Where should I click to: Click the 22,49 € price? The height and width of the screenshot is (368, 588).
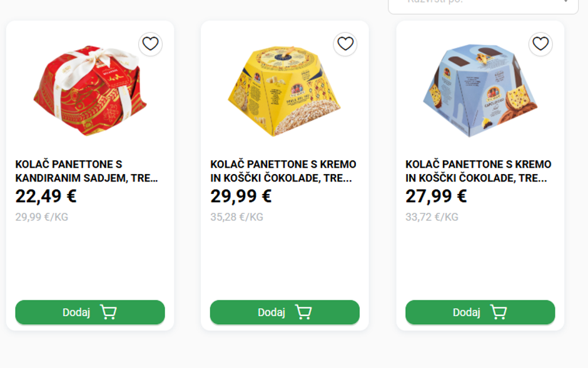46,197
